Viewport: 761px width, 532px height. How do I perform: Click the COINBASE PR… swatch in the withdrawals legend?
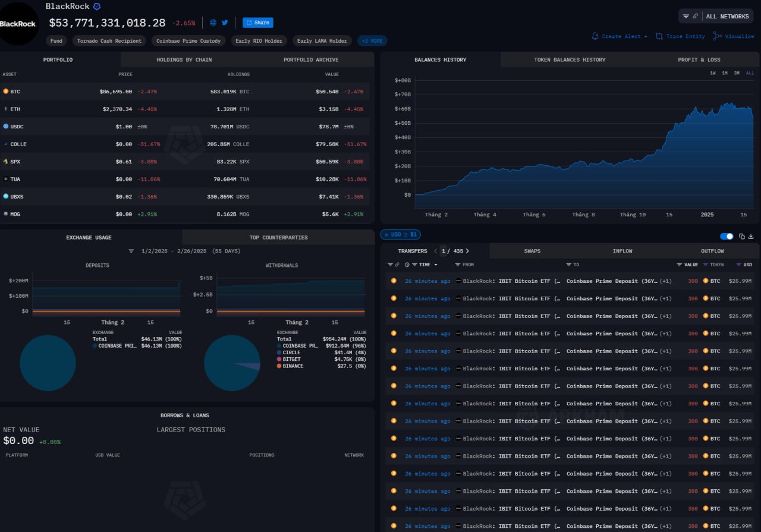click(x=279, y=346)
